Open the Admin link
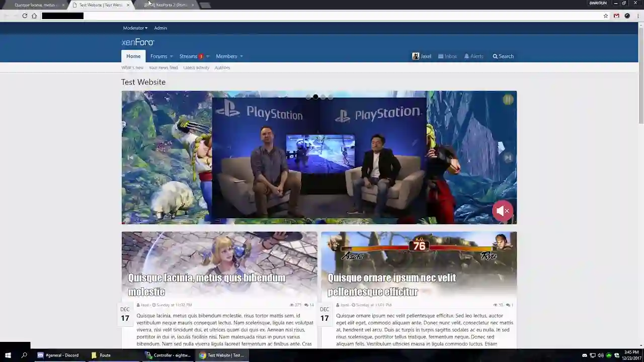 click(x=160, y=28)
